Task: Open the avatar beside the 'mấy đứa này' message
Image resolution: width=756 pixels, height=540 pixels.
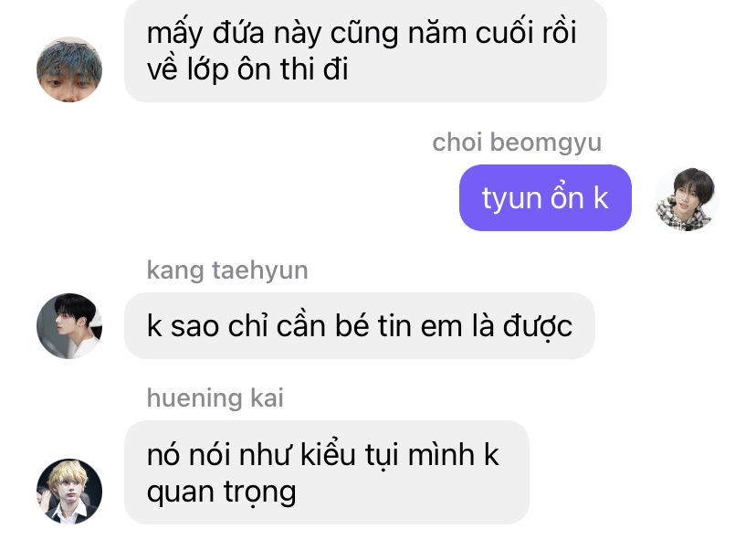Action: pos(69,69)
